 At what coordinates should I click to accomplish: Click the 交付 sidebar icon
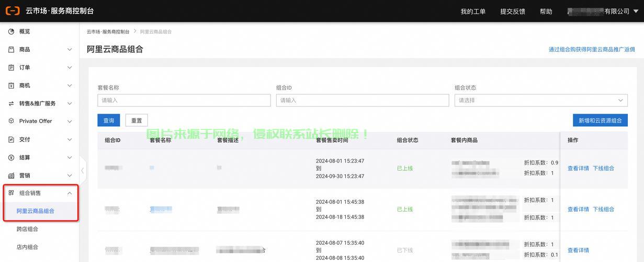pos(12,139)
